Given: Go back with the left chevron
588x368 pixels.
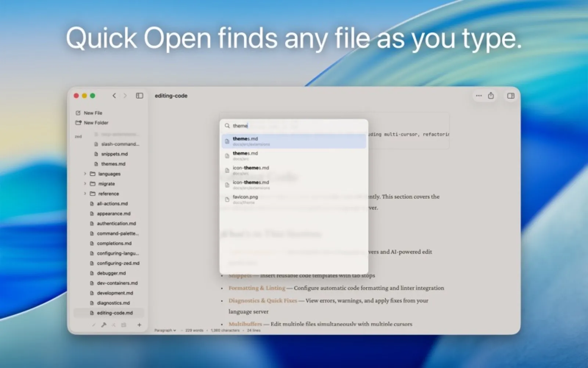Looking at the screenshot, I should pos(114,96).
